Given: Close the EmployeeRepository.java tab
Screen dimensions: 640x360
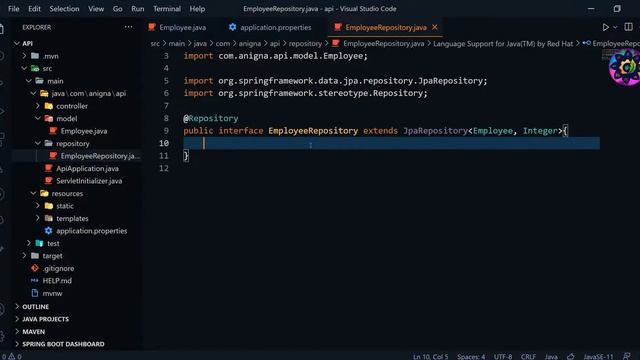Looking at the screenshot, I should [x=435, y=27].
